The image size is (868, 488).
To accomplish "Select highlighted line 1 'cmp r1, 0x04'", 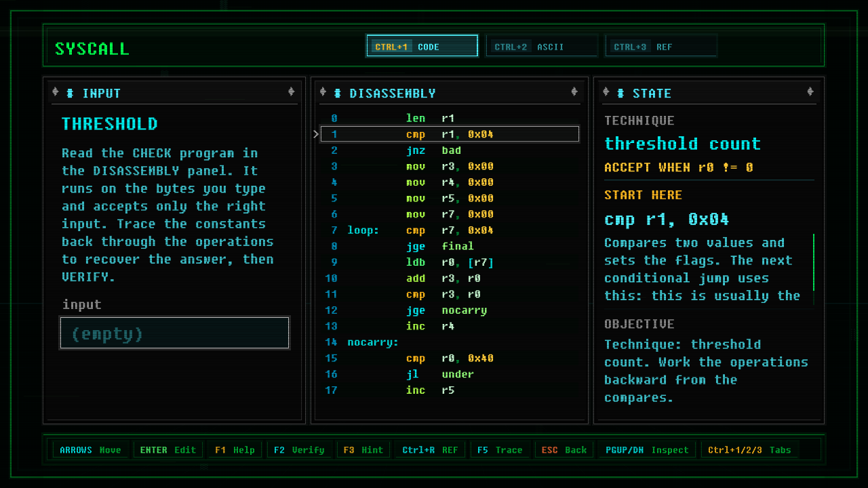I will (x=450, y=134).
